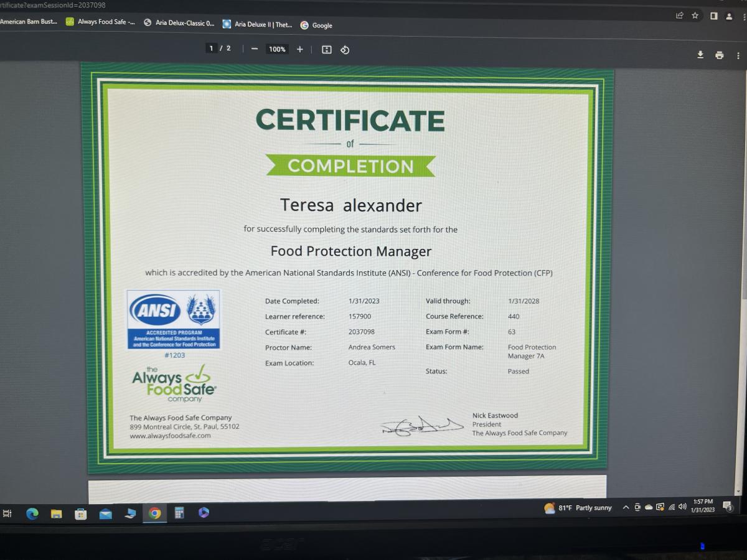Share this page from the address bar
Image resolution: width=747 pixels, height=560 pixels.
click(x=680, y=15)
